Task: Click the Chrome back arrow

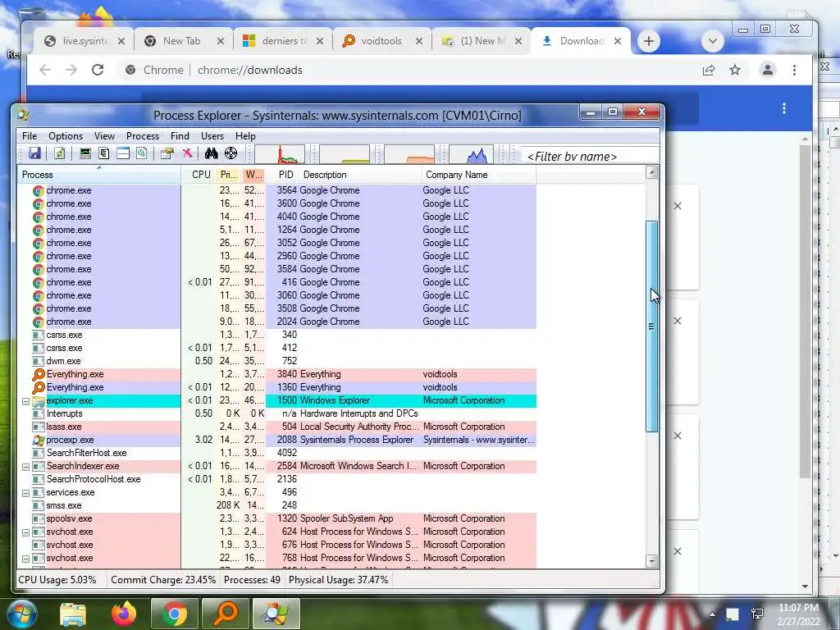Action: click(45, 70)
